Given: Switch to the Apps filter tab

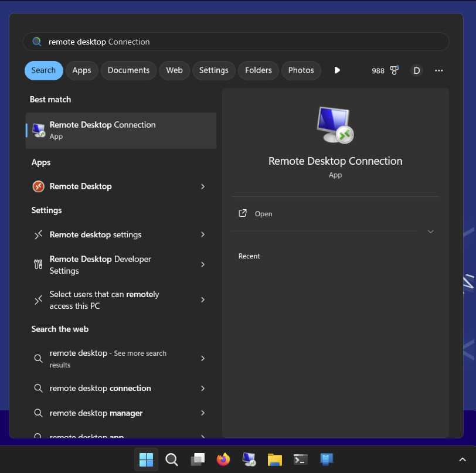Looking at the screenshot, I should tap(81, 70).
